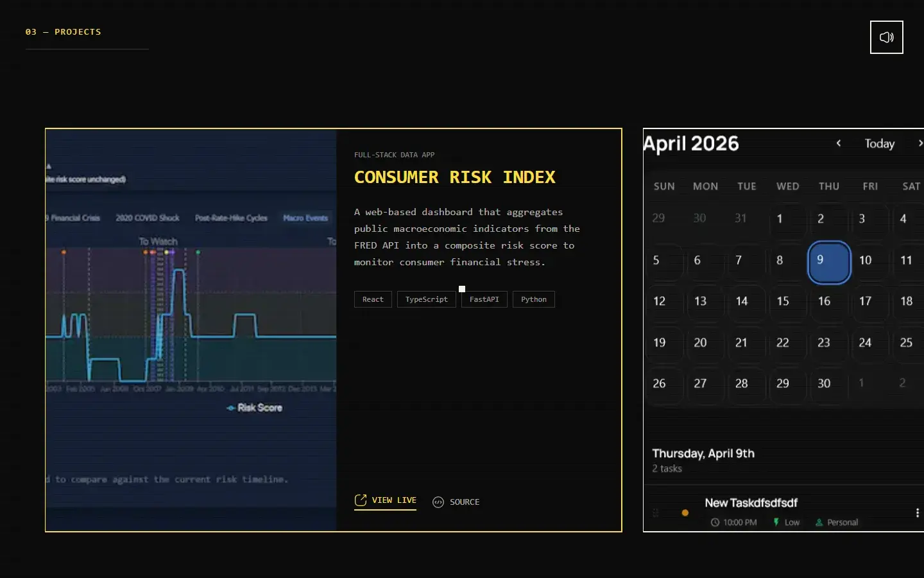The width and height of the screenshot is (924, 578).
Task: Click the Low priority label
Action: click(792, 523)
